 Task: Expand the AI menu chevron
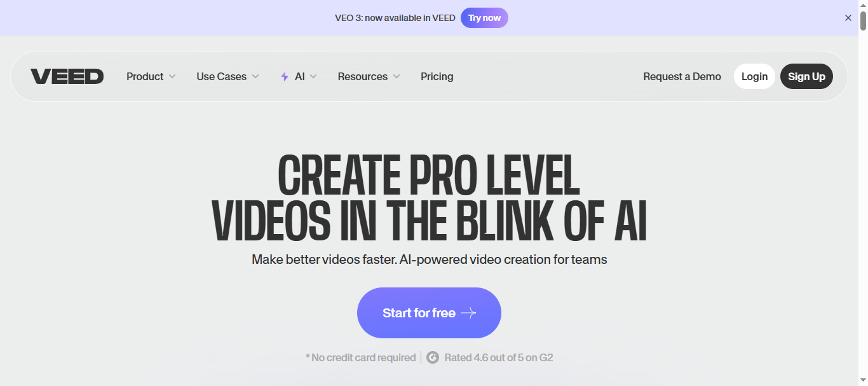(313, 76)
